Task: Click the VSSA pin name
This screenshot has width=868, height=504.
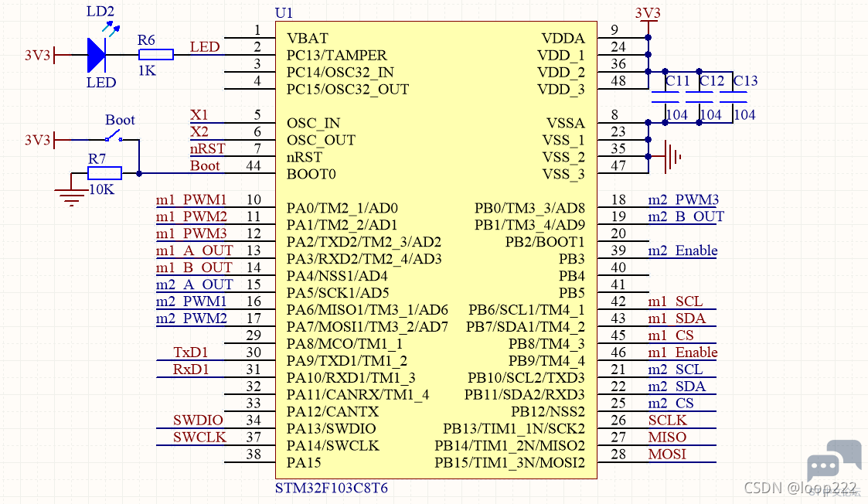Action: 566,123
